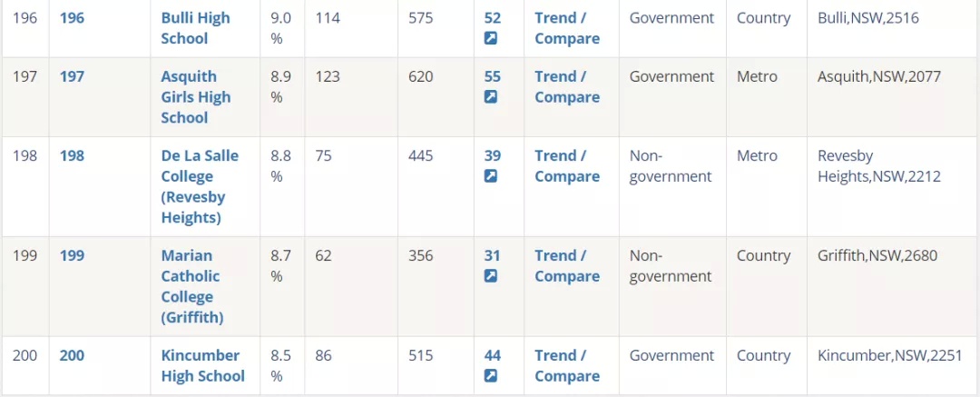View Trend / Compare for Kincumber High
980x397 pixels.
pos(567,366)
